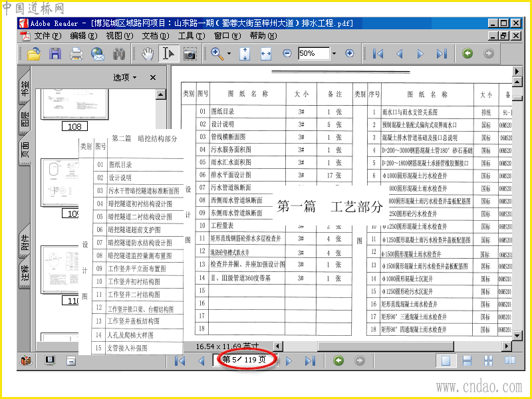
Task: Go to first page in top toolbar
Action: pos(378,54)
